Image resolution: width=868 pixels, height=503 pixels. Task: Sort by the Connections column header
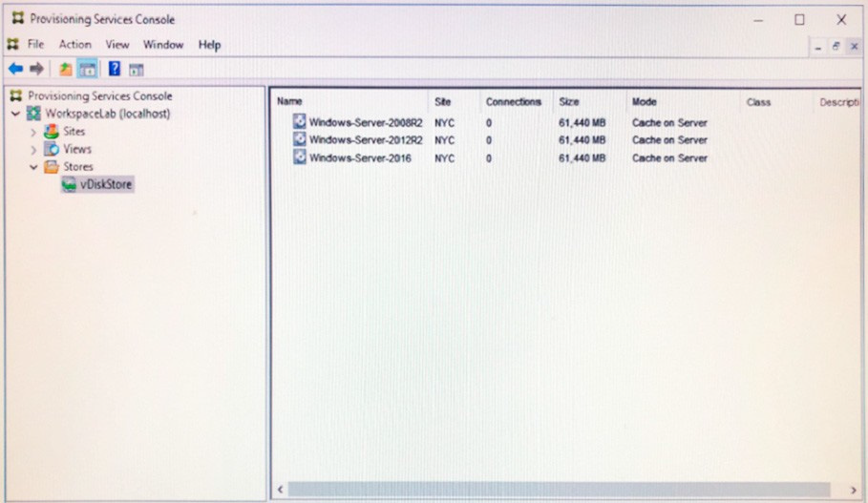click(513, 102)
